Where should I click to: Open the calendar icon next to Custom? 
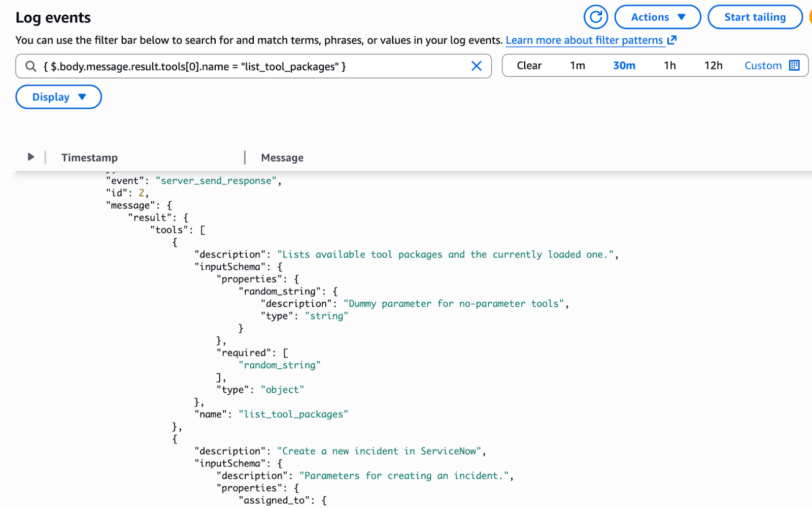click(794, 66)
